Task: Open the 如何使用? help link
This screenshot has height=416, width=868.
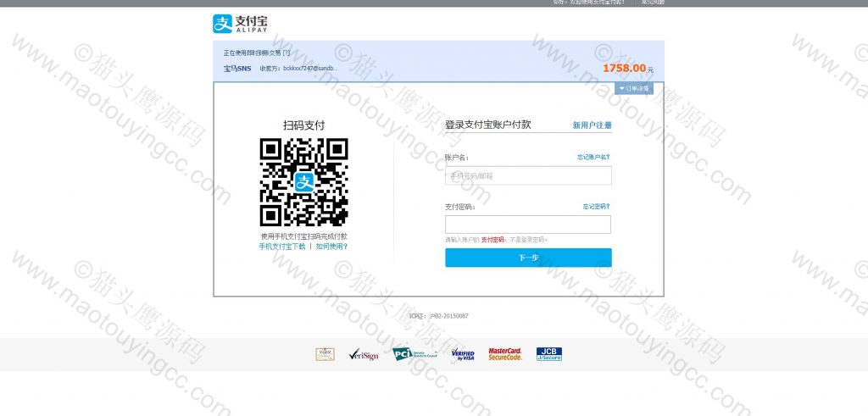Action: point(331,247)
